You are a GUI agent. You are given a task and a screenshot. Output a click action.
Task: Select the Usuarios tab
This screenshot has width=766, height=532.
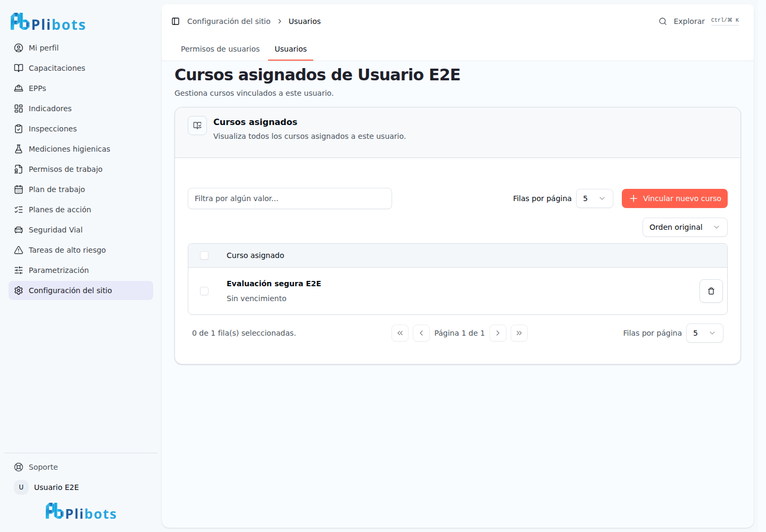290,49
